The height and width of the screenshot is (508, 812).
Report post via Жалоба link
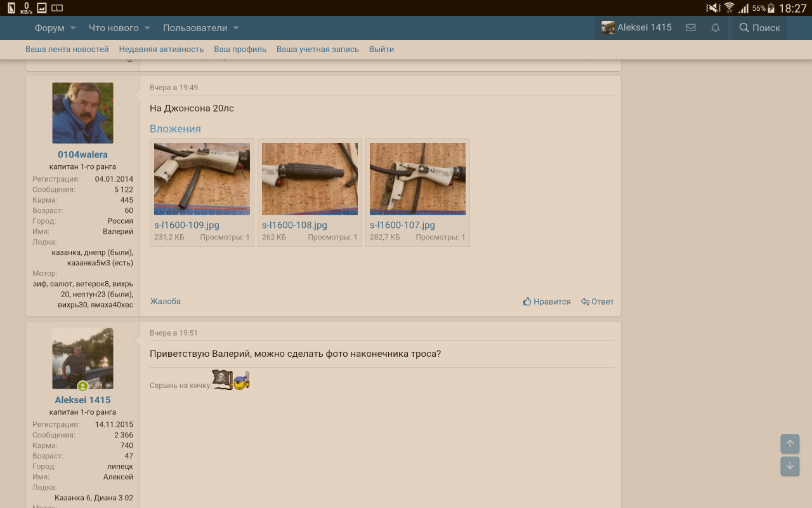coord(166,302)
